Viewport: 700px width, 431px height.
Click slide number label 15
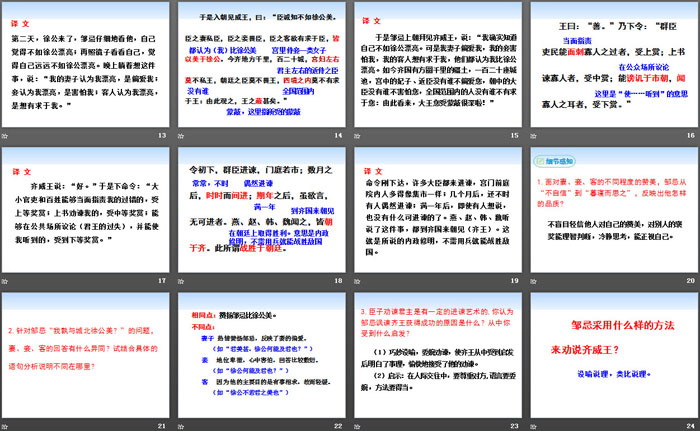click(515, 135)
